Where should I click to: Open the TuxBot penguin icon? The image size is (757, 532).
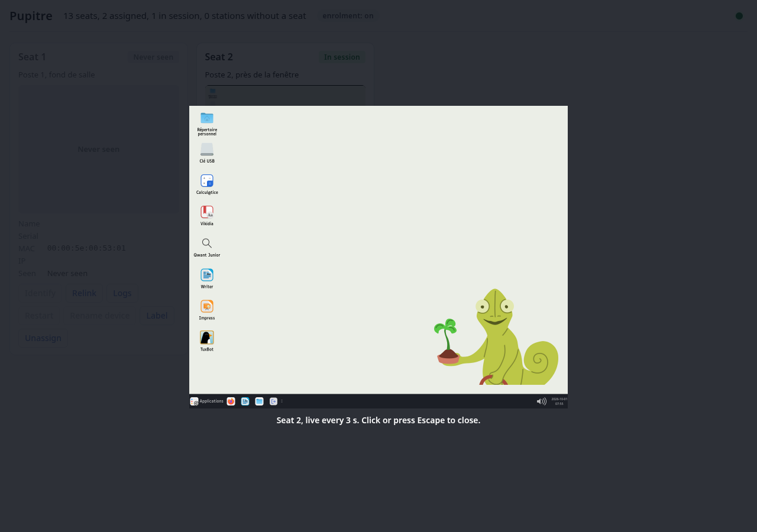pos(207,338)
